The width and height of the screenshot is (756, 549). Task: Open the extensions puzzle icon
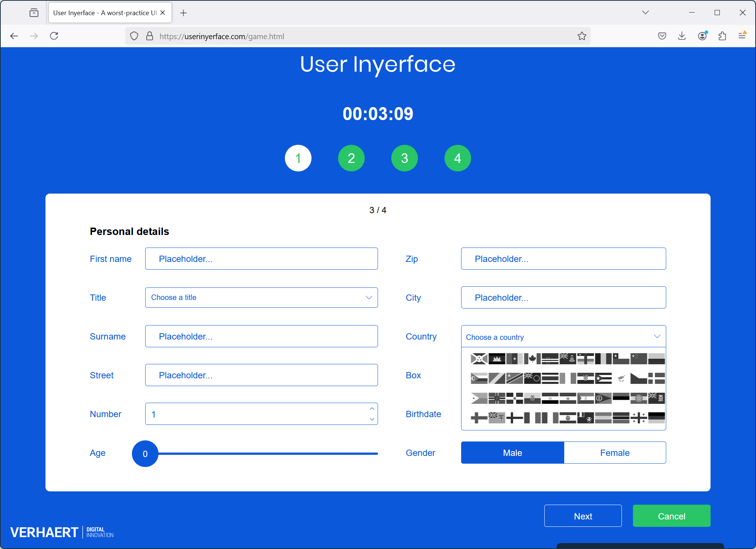point(722,36)
